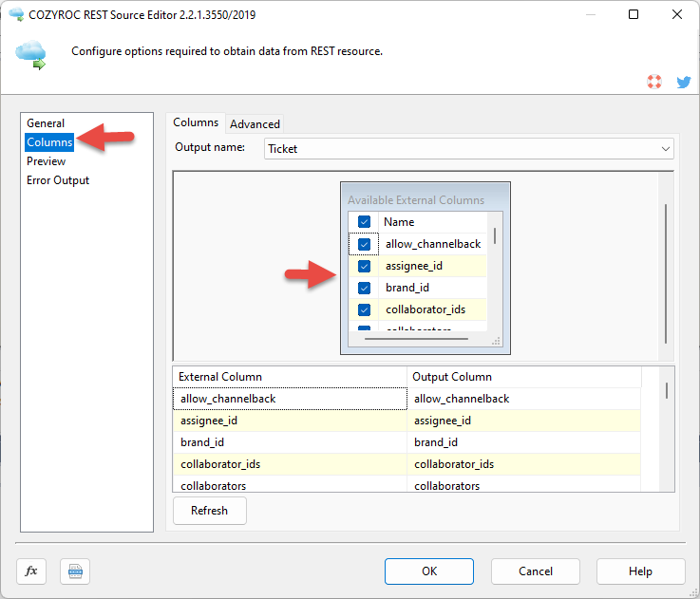Minimize the REST Source Editor window

590,14
